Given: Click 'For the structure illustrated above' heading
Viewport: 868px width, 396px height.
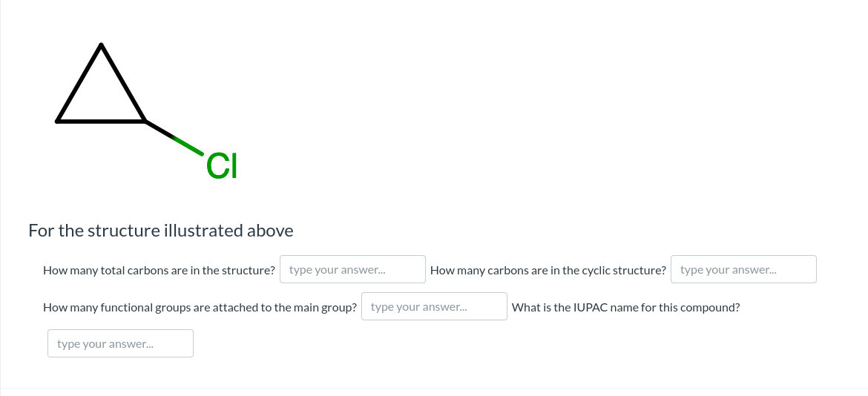Looking at the screenshot, I should 160,231.
